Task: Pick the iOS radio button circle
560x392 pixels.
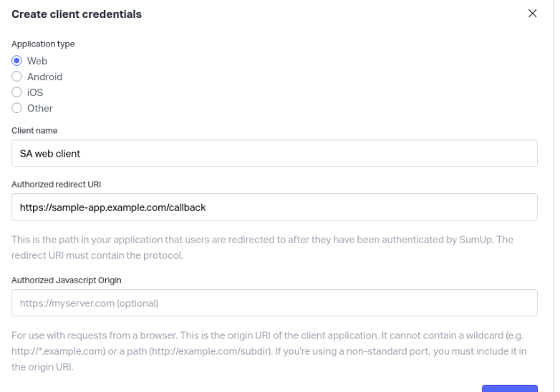Action: 17,92
